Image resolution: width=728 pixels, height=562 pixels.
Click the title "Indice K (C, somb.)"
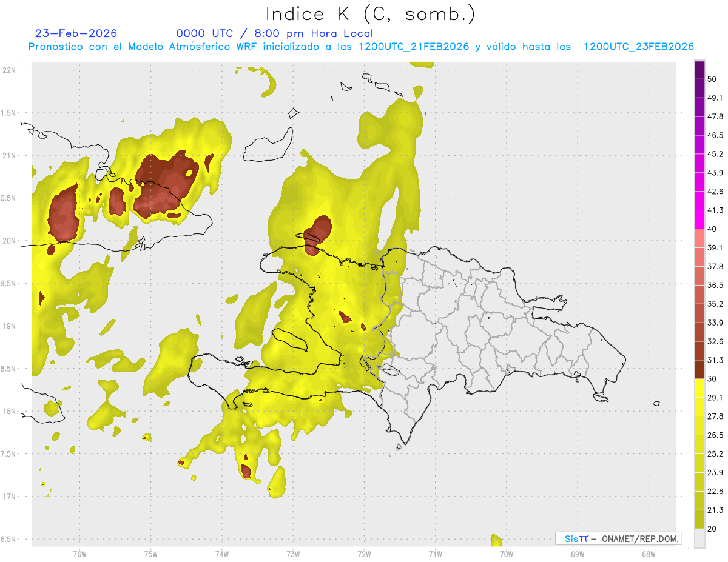370,14
